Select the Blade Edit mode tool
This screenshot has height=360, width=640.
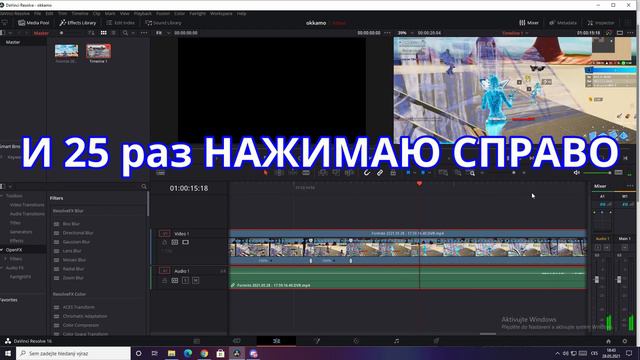click(x=306, y=173)
